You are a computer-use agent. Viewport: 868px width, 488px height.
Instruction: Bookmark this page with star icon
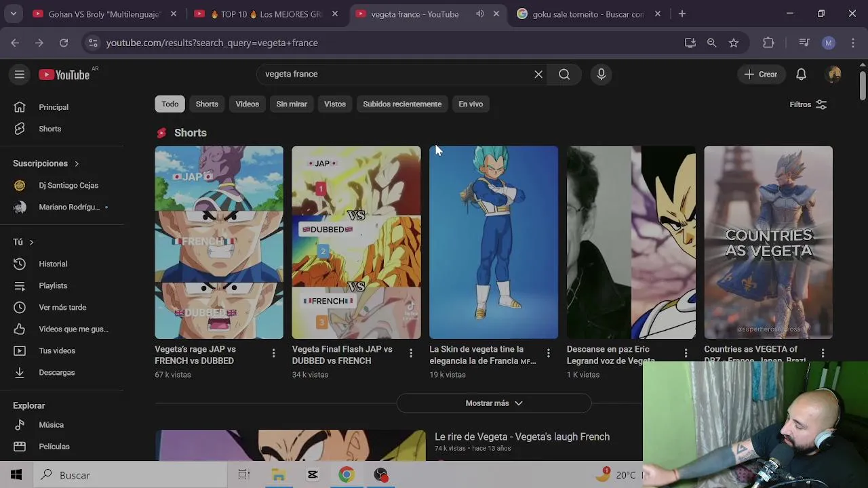(x=734, y=43)
